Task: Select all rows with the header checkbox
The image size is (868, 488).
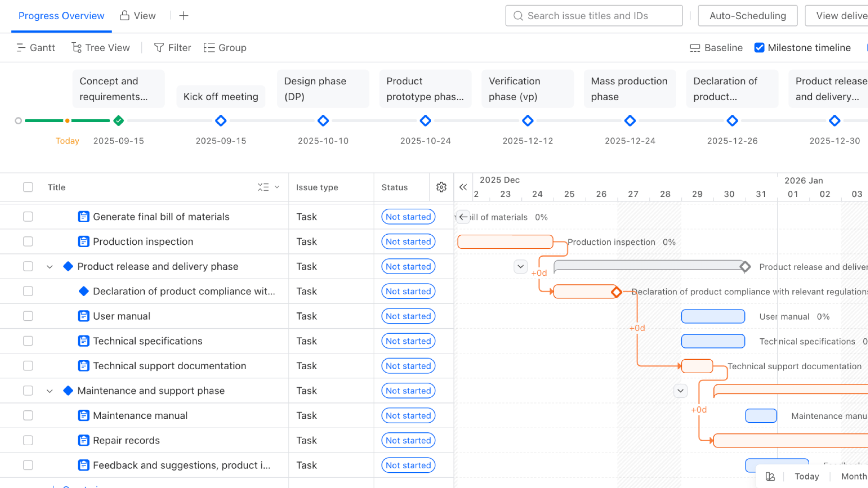Action: pos(28,187)
